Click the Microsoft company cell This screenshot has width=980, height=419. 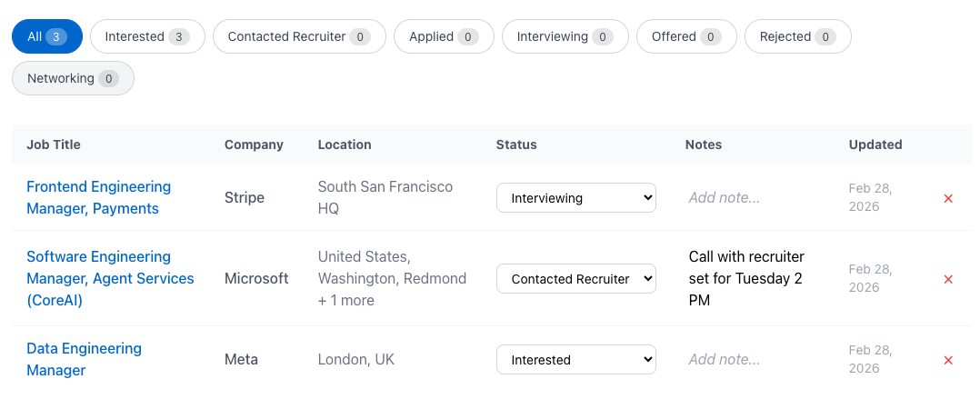tap(256, 278)
